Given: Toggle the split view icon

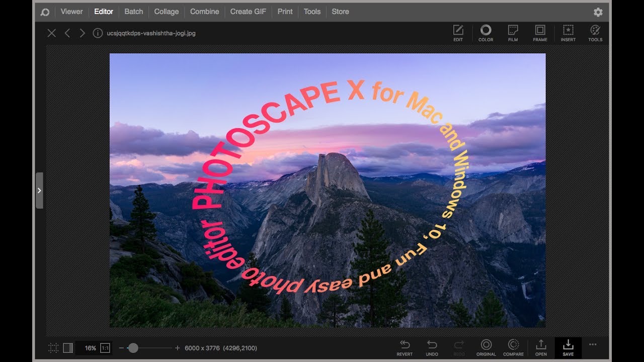Looking at the screenshot, I should 68,348.
